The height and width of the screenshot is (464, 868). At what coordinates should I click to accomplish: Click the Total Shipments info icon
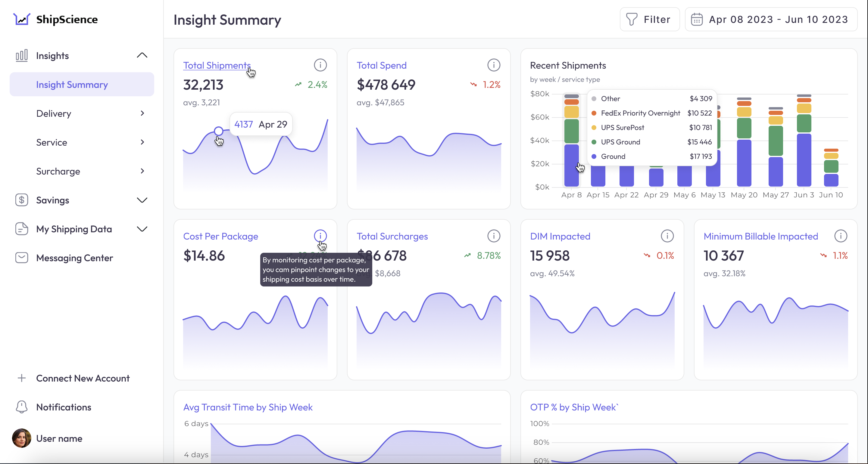320,65
